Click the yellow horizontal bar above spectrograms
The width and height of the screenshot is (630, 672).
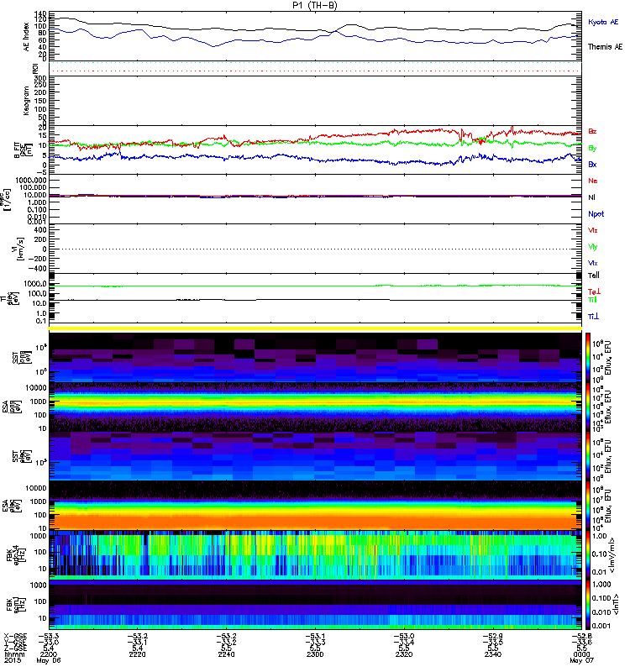pos(315,328)
